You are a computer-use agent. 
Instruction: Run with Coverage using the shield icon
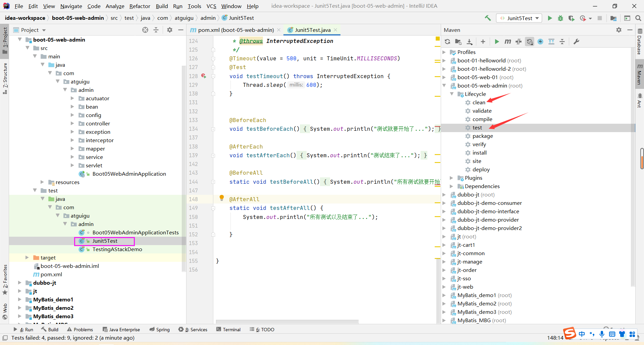(x=571, y=18)
